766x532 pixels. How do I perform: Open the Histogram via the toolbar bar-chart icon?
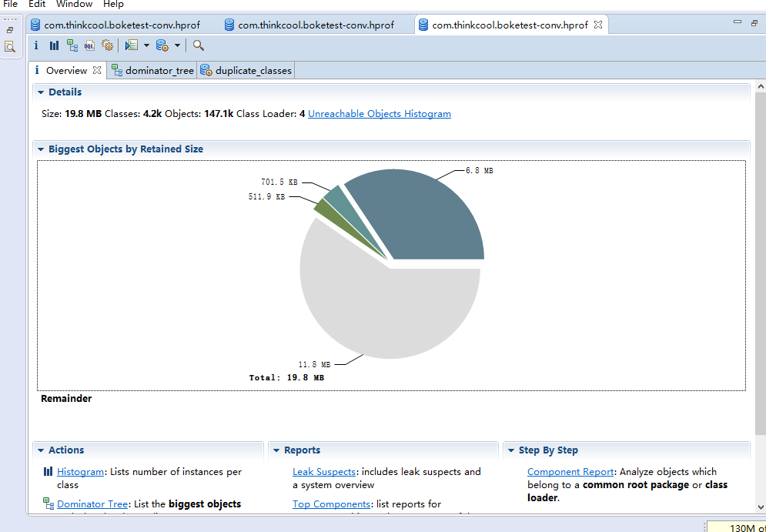pyautogui.click(x=54, y=45)
